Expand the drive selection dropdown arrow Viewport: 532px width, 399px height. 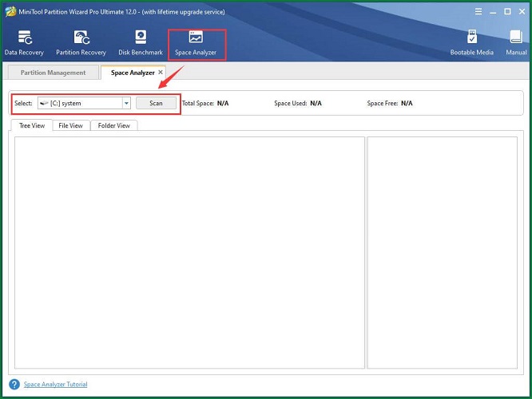tap(126, 103)
